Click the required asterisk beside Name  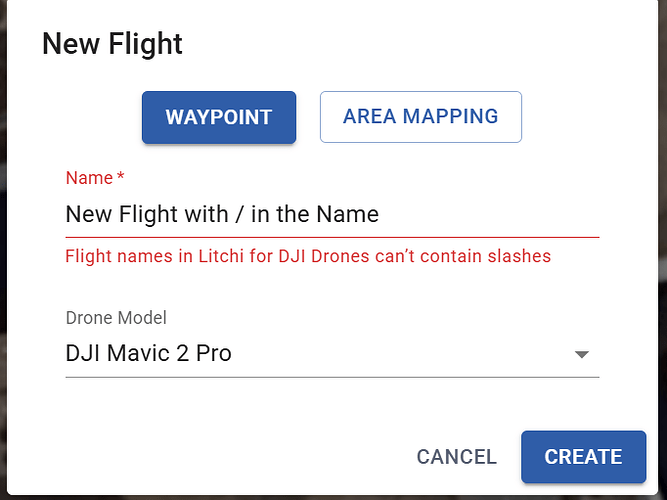click(x=121, y=178)
